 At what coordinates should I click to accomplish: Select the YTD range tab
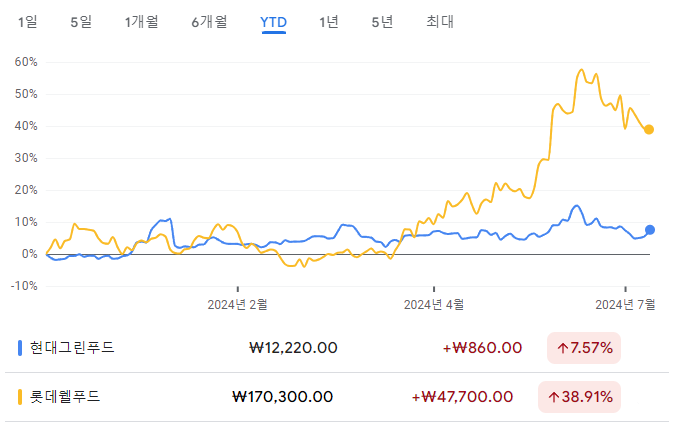(x=274, y=22)
